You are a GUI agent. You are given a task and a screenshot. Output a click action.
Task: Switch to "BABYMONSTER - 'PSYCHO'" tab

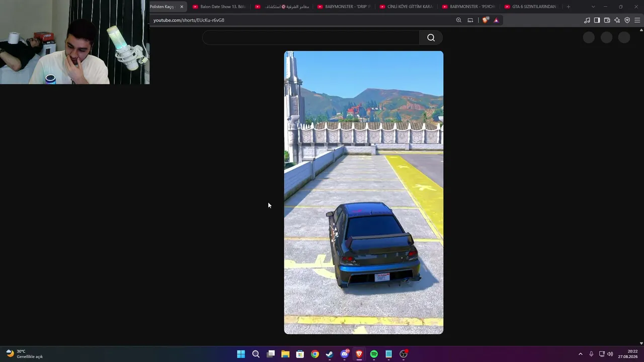point(469,7)
